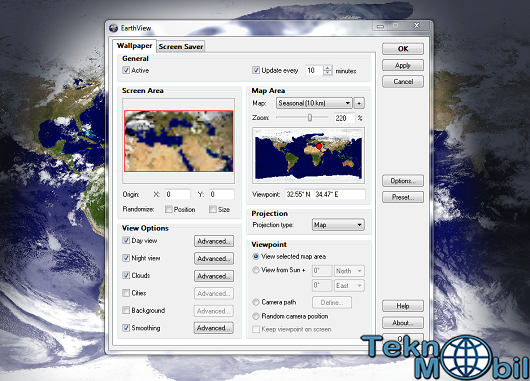Click the Apply button
The height and width of the screenshot is (381, 530).
[x=403, y=65]
